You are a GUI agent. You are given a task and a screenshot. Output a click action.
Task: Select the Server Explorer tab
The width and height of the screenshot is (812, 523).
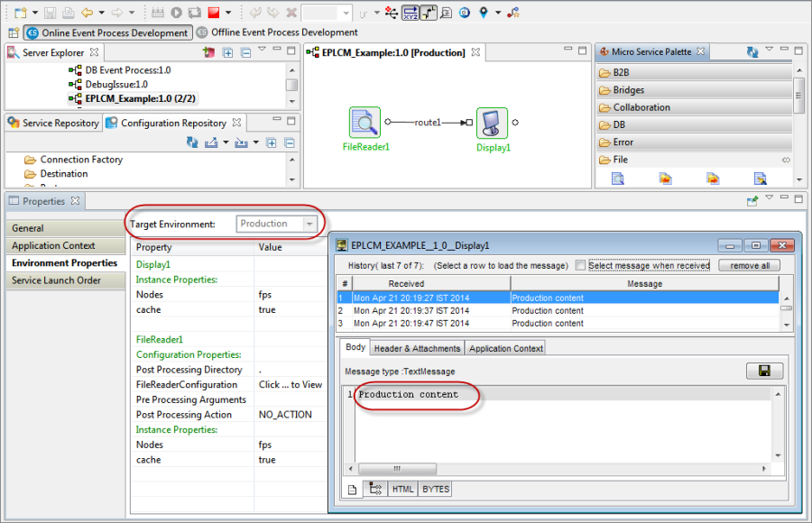click(x=53, y=52)
